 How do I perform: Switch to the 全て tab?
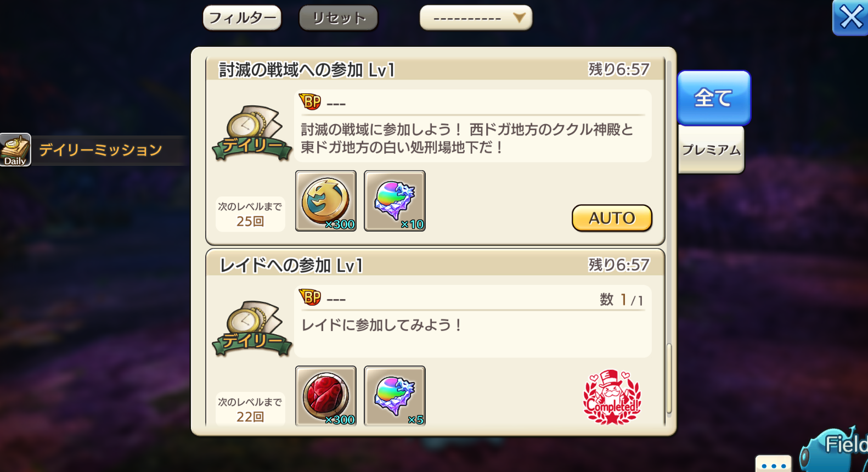713,98
